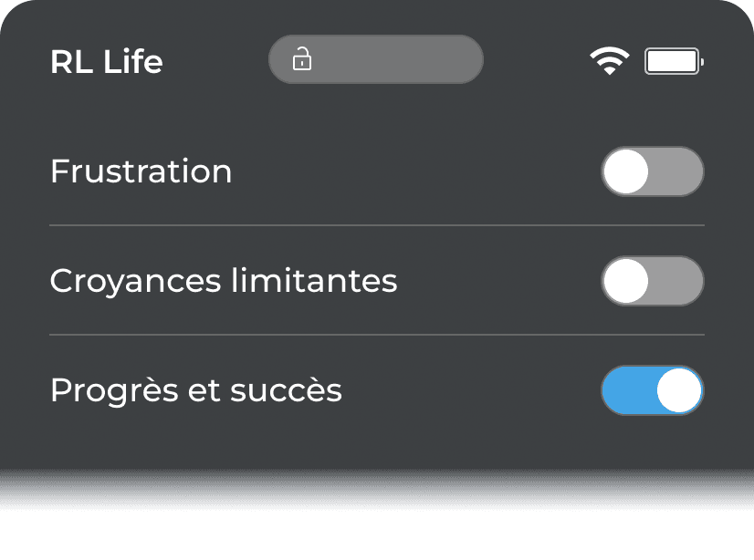Enable the Frustration switch
Screen dimensions: 754x560
(652, 171)
